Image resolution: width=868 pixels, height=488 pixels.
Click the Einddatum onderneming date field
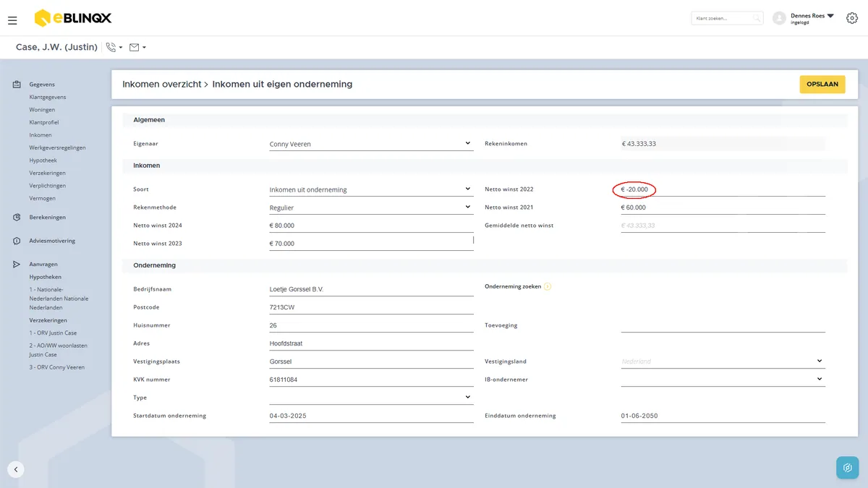coord(723,416)
